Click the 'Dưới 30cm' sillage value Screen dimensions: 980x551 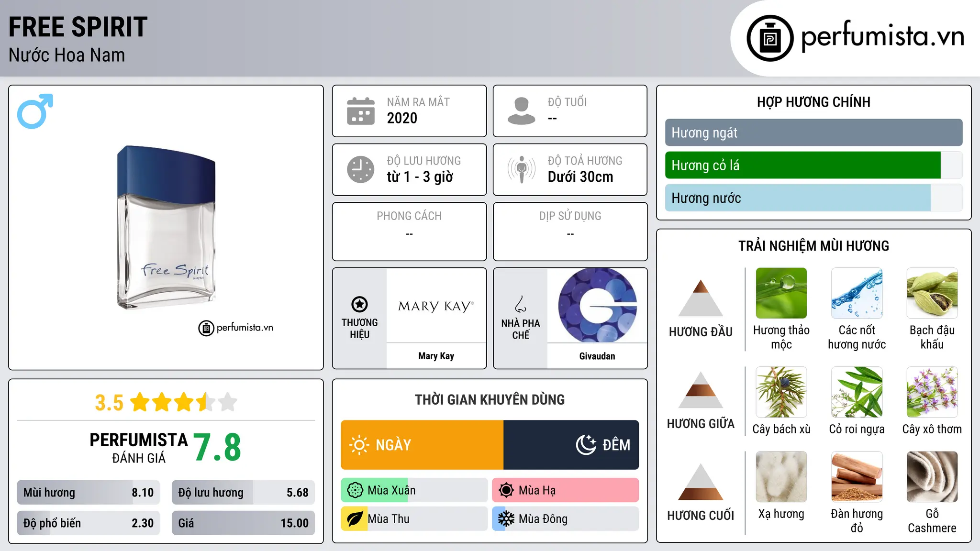point(580,177)
